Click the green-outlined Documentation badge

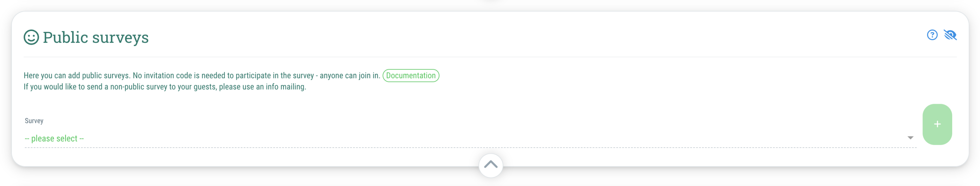pos(411,75)
